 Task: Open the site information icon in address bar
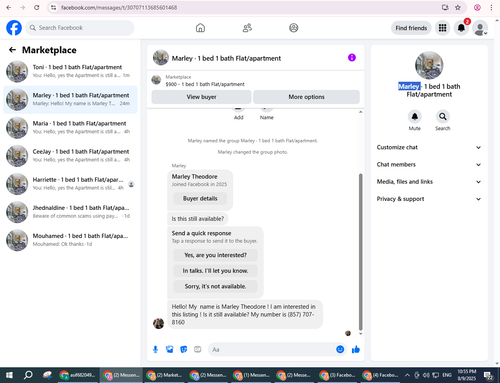[53, 7]
